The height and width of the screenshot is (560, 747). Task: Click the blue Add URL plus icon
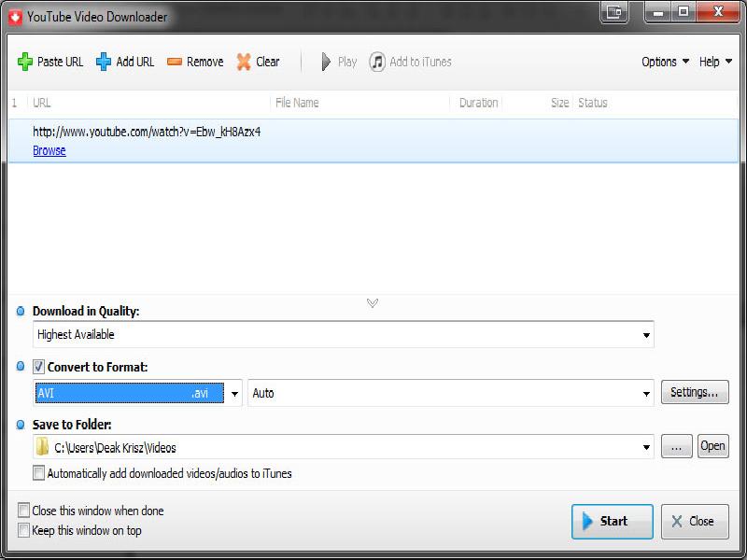coord(104,62)
